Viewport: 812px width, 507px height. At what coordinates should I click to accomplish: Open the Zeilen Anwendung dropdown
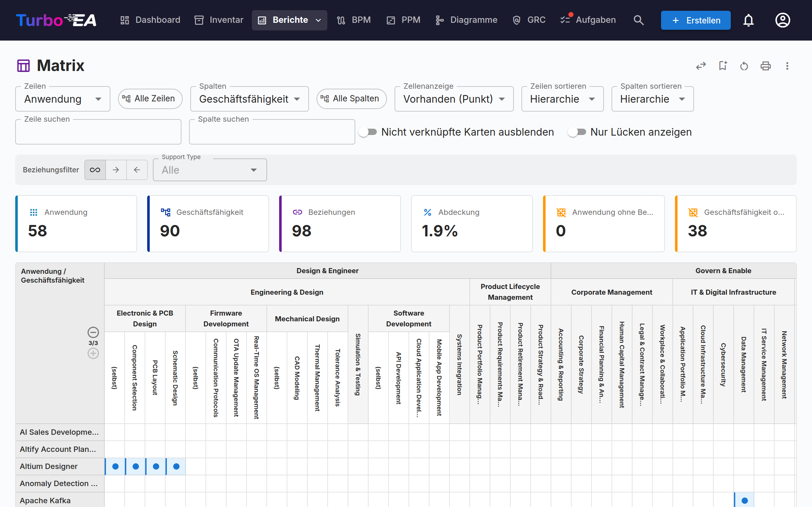pyautogui.click(x=63, y=99)
